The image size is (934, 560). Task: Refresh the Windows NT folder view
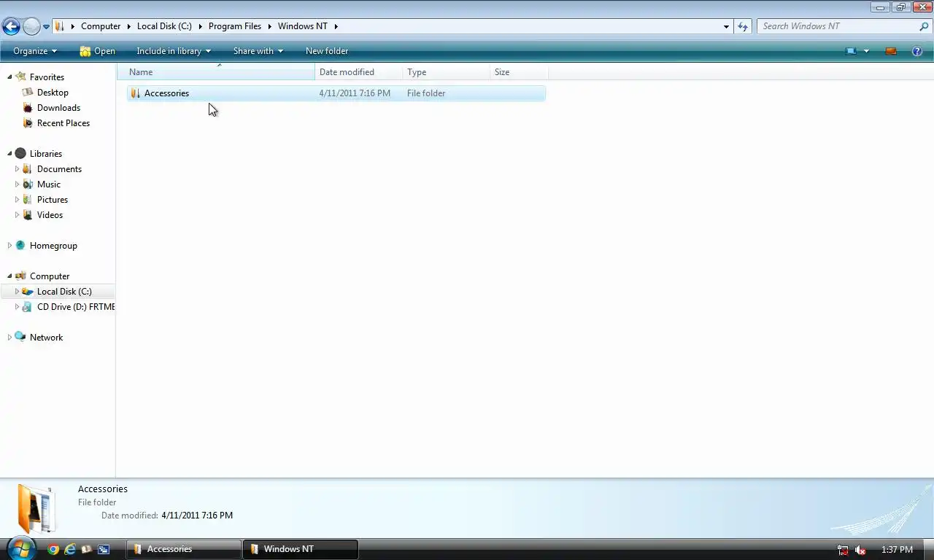[743, 26]
